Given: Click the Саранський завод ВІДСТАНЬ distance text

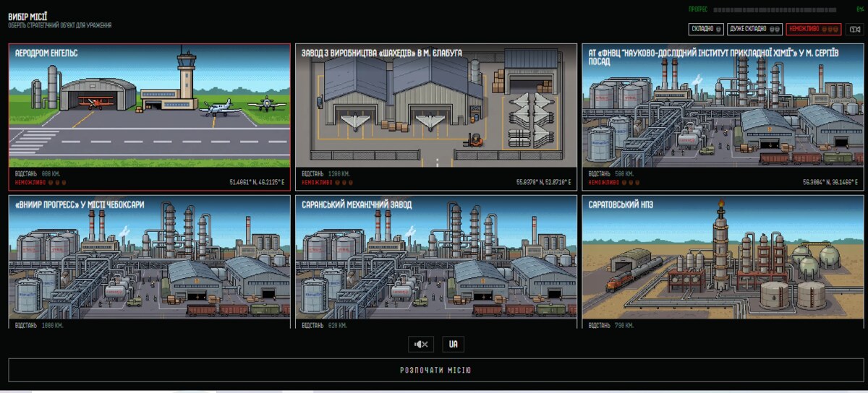Looking at the screenshot, I should [x=324, y=325].
